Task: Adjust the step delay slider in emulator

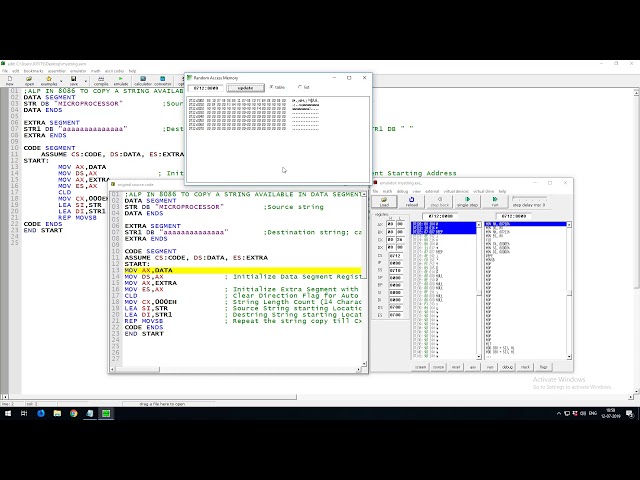Action: (529, 198)
